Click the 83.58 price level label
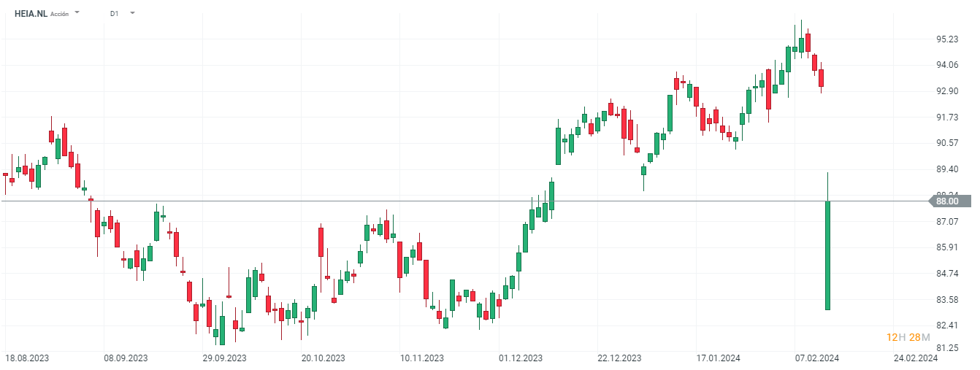980x370 pixels. click(x=946, y=300)
